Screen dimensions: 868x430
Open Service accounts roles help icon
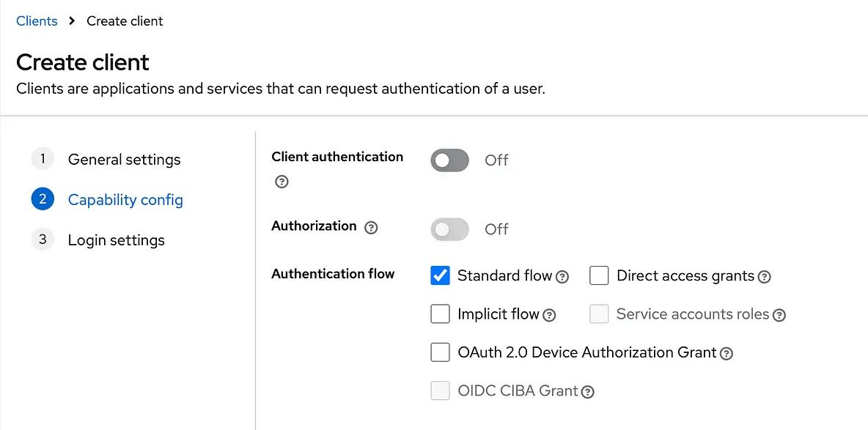[779, 316]
